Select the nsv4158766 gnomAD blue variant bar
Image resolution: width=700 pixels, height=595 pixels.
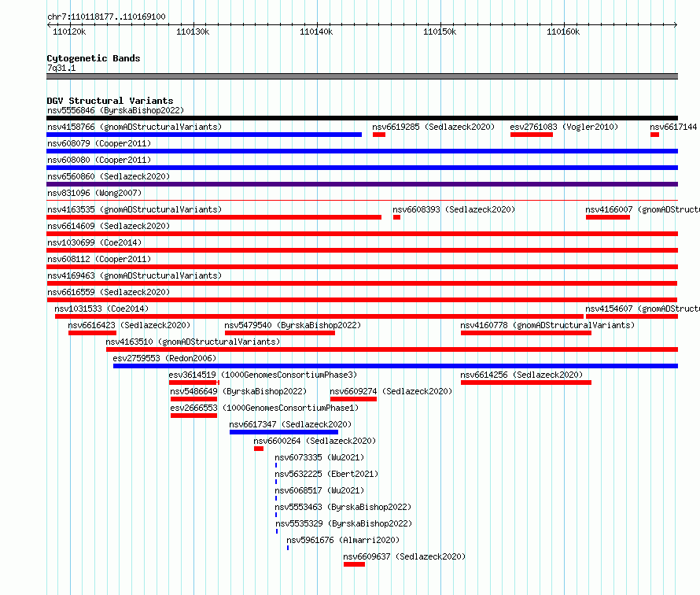(x=204, y=135)
